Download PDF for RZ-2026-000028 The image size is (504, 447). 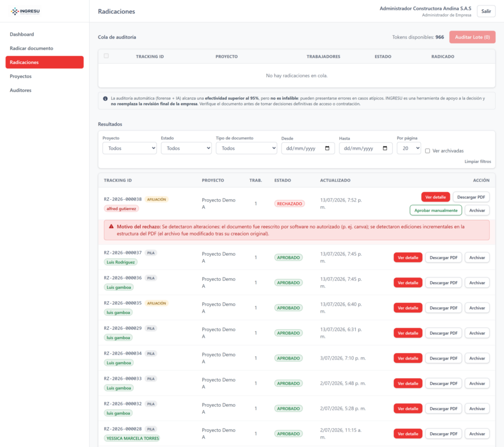[443, 434]
